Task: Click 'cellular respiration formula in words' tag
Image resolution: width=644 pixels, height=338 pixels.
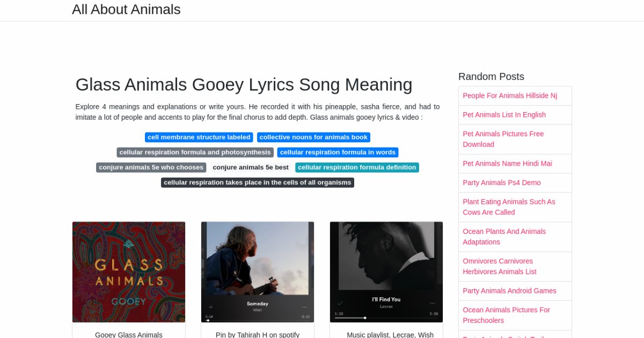Action: tap(338, 152)
